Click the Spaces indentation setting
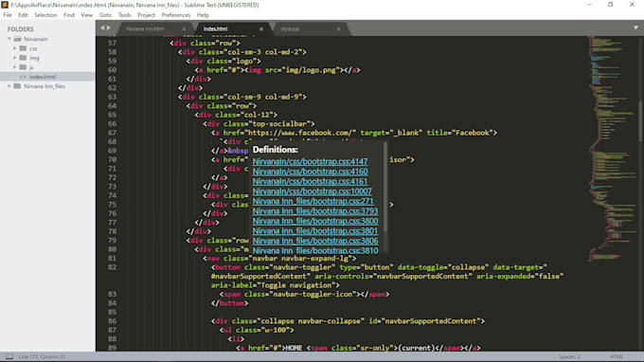Image resolution: width=644 pixels, height=362 pixels. click(570, 356)
